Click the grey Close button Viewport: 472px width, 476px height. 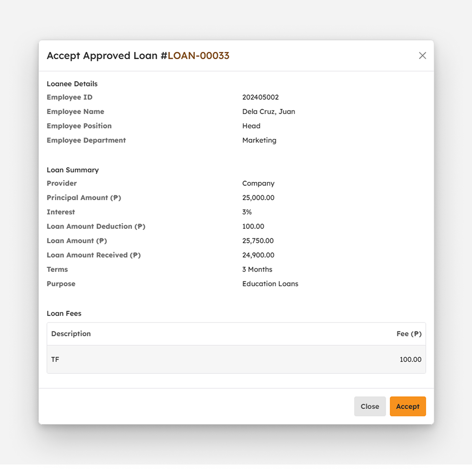tap(370, 406)
